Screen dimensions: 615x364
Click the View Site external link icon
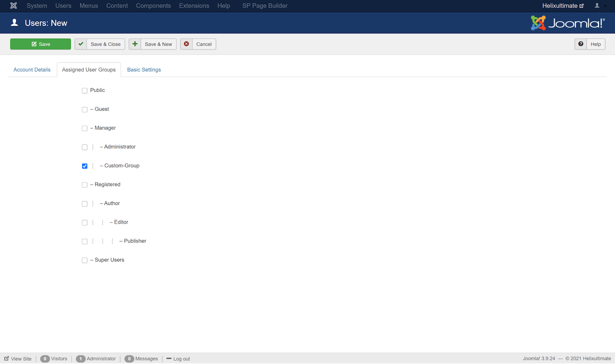click(7, 359)
